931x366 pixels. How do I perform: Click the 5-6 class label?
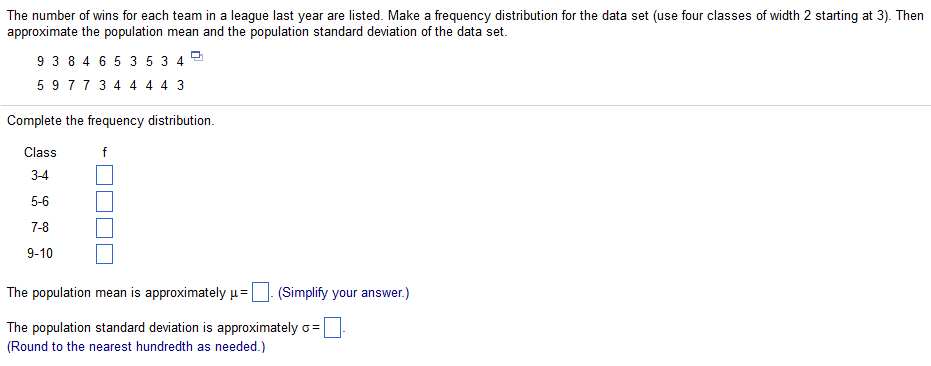40,201
